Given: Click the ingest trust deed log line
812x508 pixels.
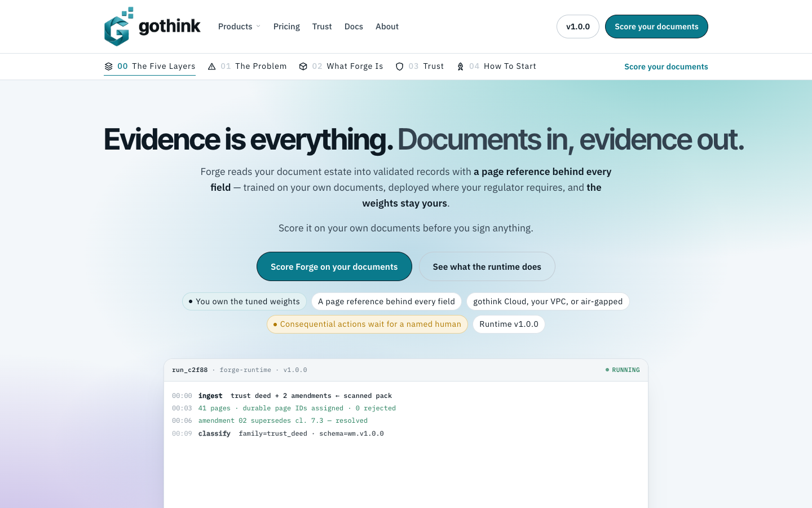Looking at the screenshot, I should pos(282,396).
